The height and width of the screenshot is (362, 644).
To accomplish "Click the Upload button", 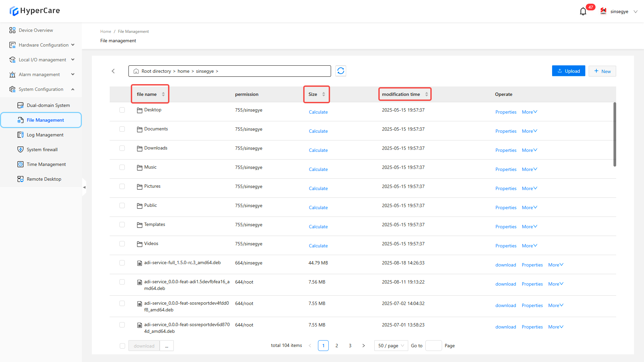I will pos(569,71).
